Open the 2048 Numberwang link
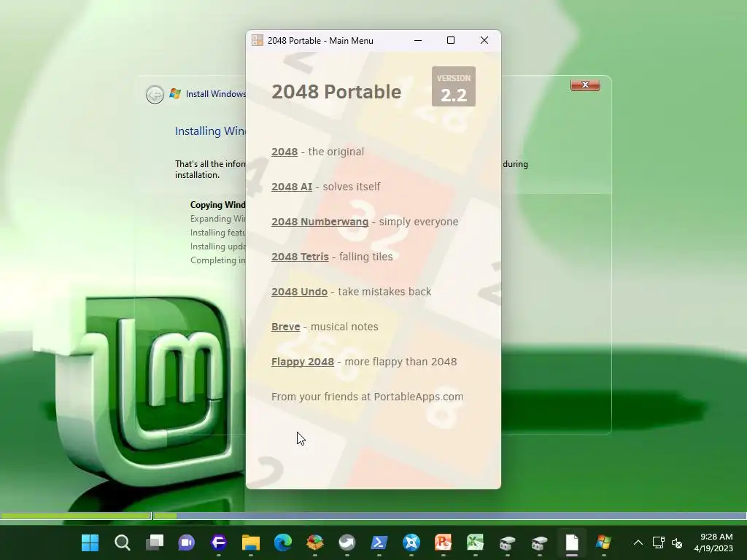Viewport: 747px width, 560px height. pos(320,222)
